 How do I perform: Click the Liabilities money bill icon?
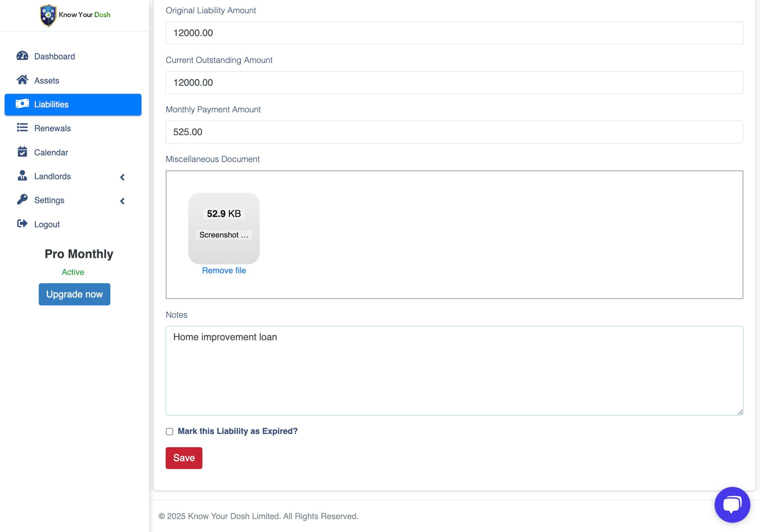22,104
